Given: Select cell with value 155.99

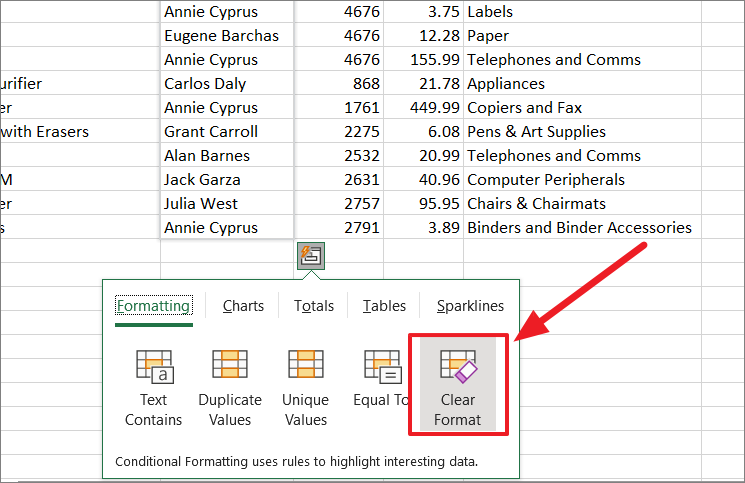Looking at the screenshot, I should click(x=423, y=59).
